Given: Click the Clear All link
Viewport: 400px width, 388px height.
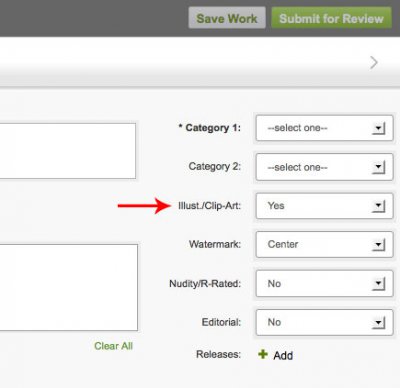Looking at the screenshot, I should [x=113, y=346].
